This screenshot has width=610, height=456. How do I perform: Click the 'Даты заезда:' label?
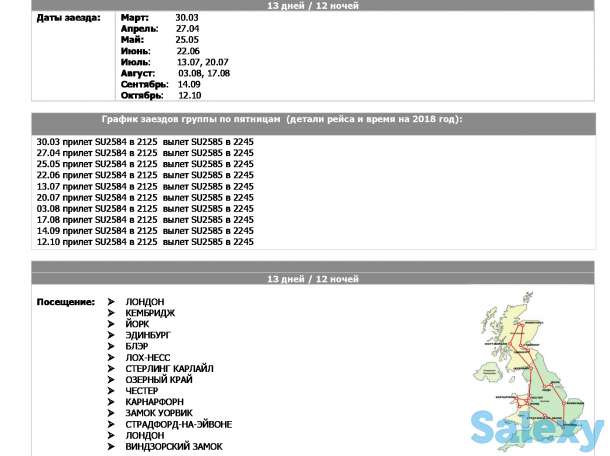tap(67, 19)
